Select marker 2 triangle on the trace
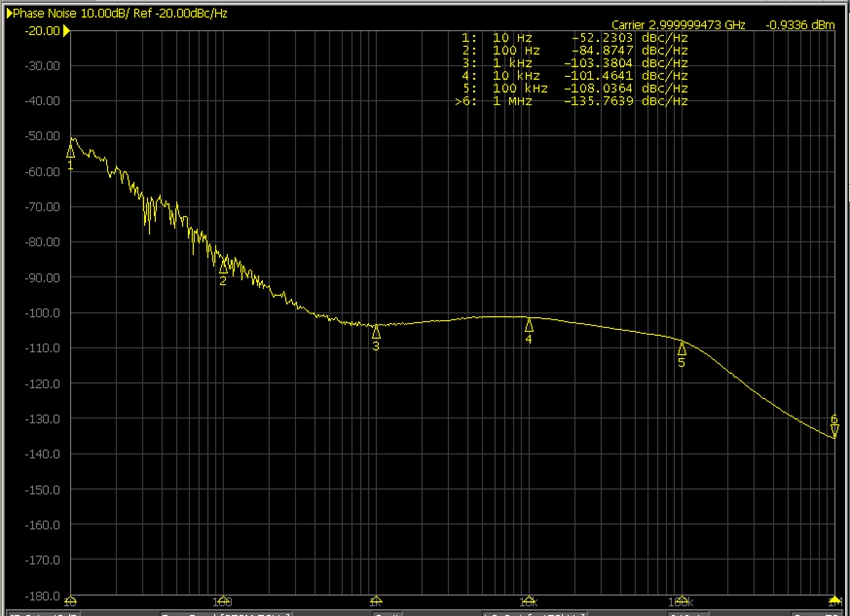The width and height of the screenshot is (850, 616). (x=223, y=267)
